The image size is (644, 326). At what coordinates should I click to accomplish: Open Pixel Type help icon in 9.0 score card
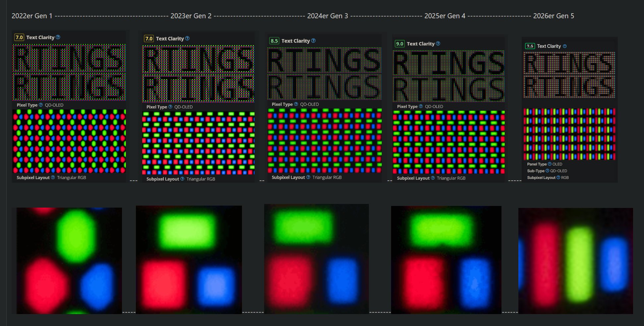(x=421, y=106)
